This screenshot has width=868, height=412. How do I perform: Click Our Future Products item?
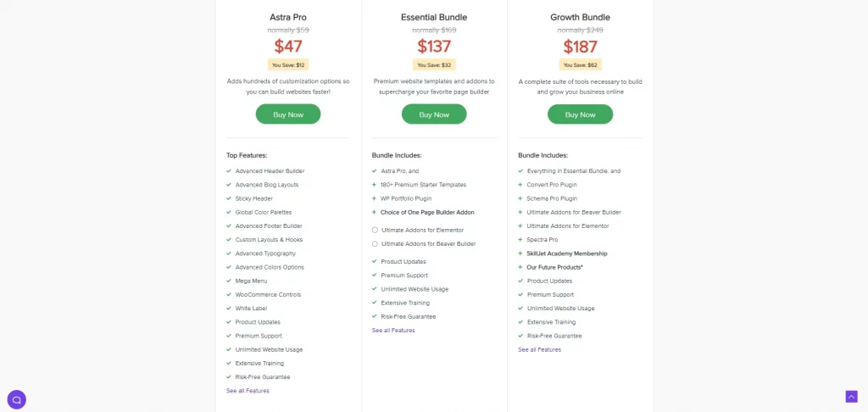click(554, 268)
